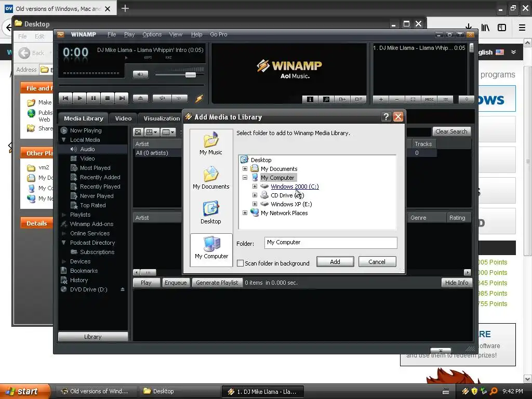Click Winamp Previous track button
The height and width of the screenshot is (399, 532).
[65, 98]
